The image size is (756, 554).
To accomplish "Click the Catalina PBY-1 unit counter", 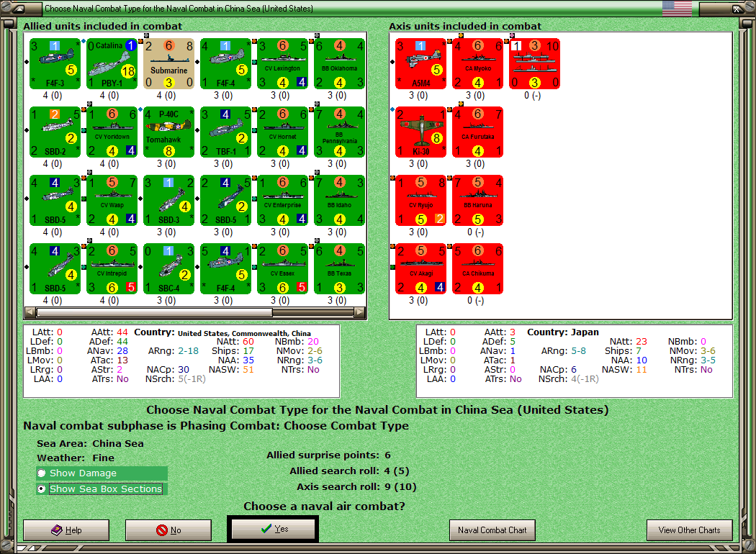I will pyautogui.click(x=112, y=64).
